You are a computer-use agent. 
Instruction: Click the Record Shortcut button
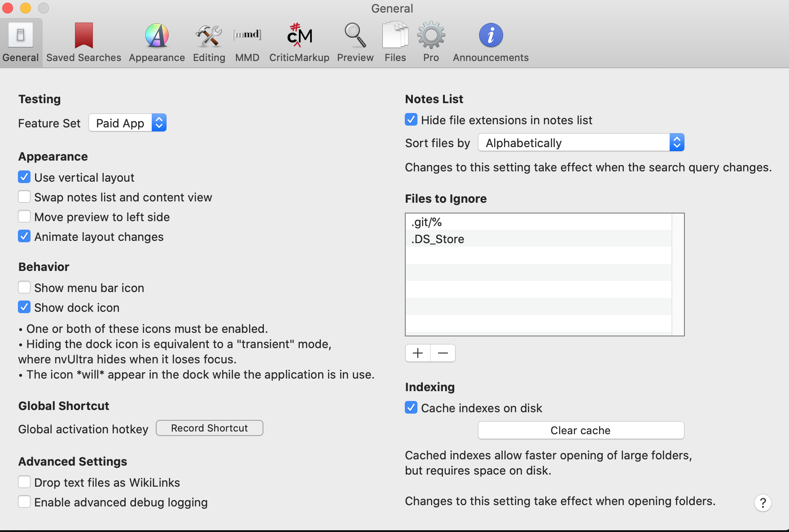click(209, 428)
